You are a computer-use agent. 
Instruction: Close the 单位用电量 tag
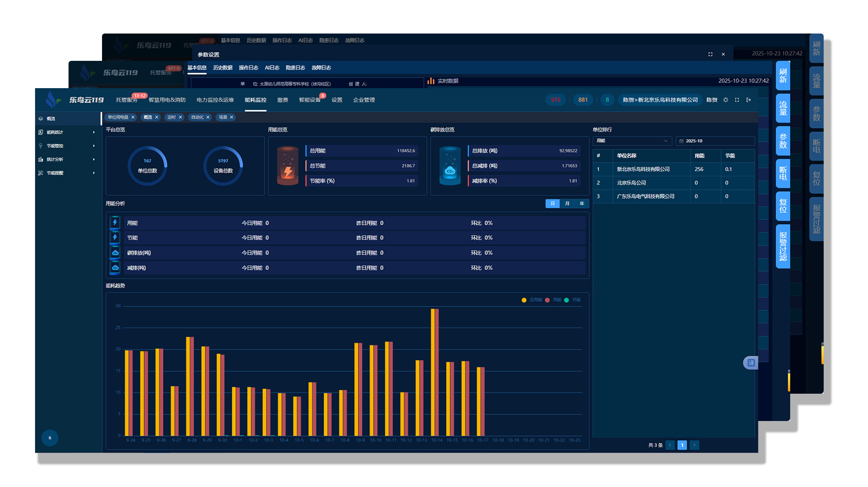133,117
